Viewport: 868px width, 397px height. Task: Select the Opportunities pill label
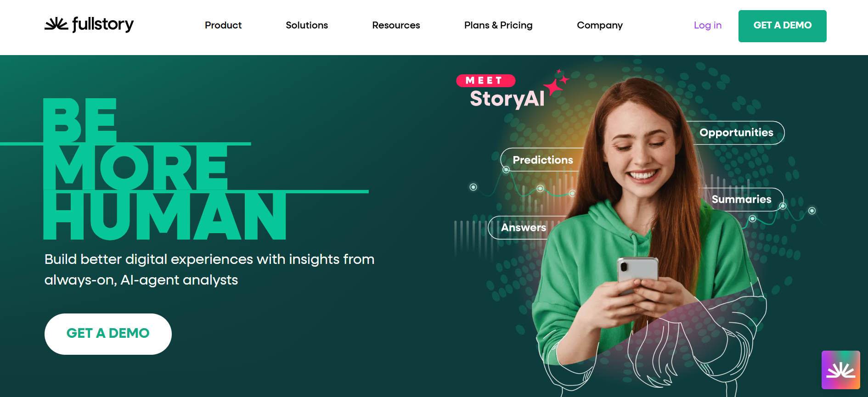(736, 133)
